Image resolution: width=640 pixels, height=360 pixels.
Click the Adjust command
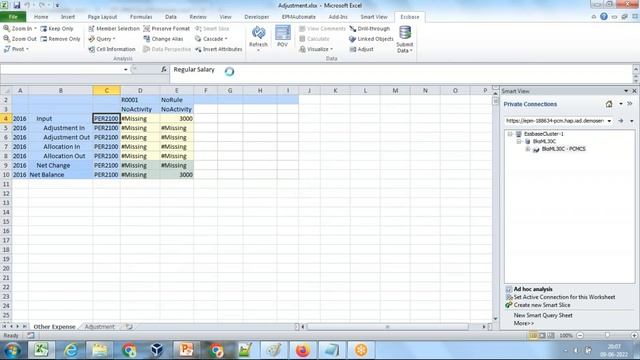(x=362, y=49)
